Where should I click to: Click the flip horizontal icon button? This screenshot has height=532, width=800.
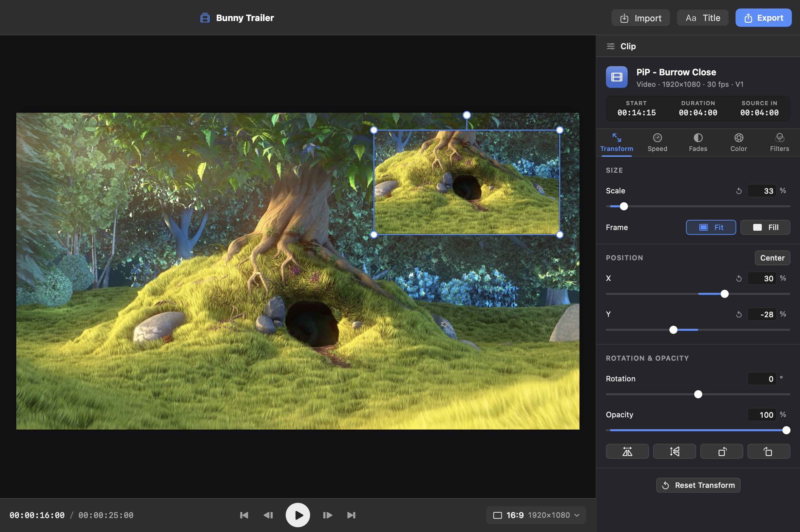coord(627,451)
